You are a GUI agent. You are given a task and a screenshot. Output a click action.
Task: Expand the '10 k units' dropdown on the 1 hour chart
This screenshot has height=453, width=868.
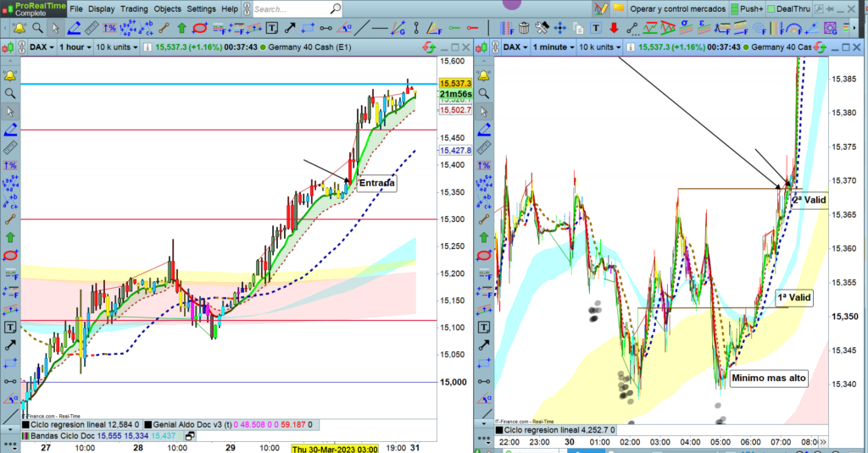(117, 47)
